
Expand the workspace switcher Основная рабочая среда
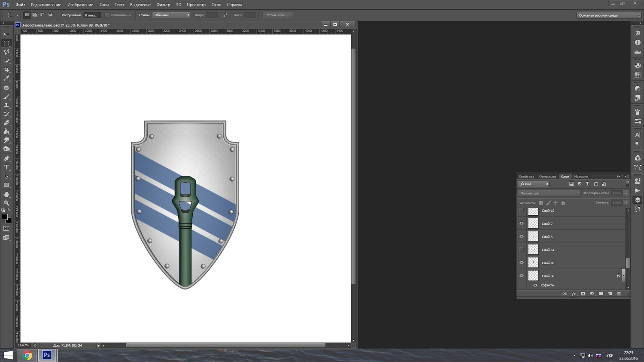(x=608, y=15)
